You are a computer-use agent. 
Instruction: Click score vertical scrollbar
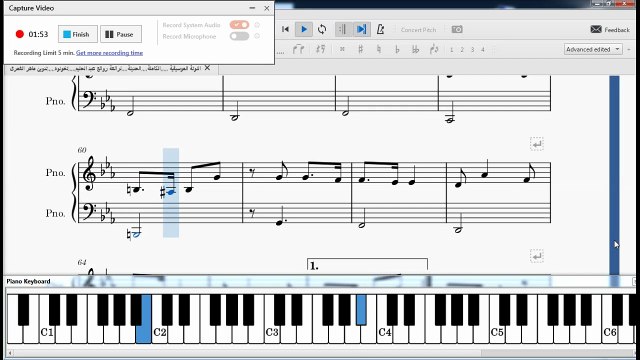[614, 175]
